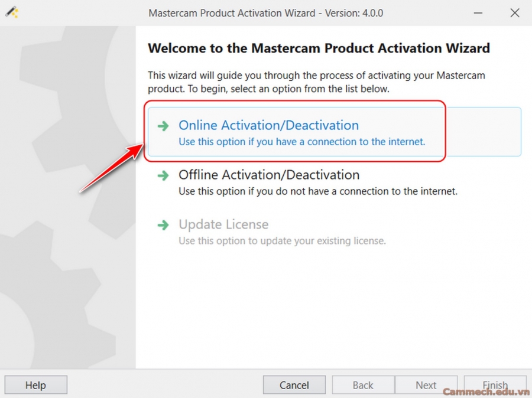Select the Online Activation/Deactivation heading
Viewport: 532px width, 398px height.
(x=268, y=125)
